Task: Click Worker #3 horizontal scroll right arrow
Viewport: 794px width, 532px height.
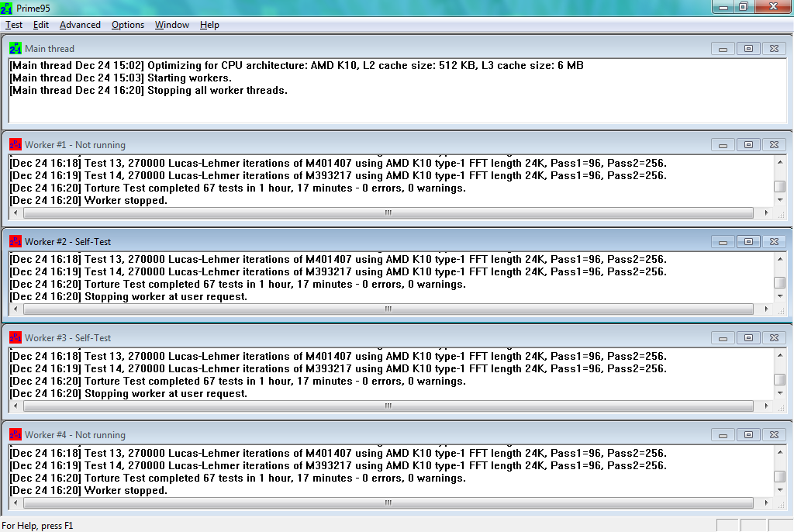Action: click(766, 406)
